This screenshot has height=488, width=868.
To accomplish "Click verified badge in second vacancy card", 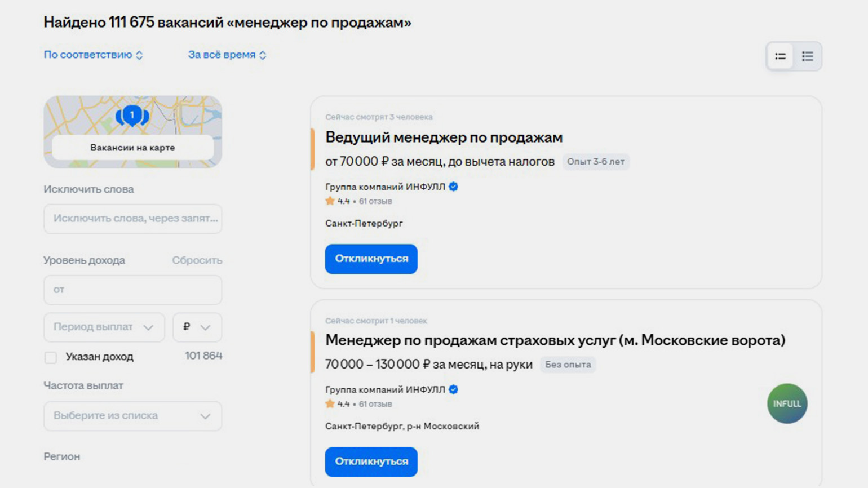I will (453, 389).
